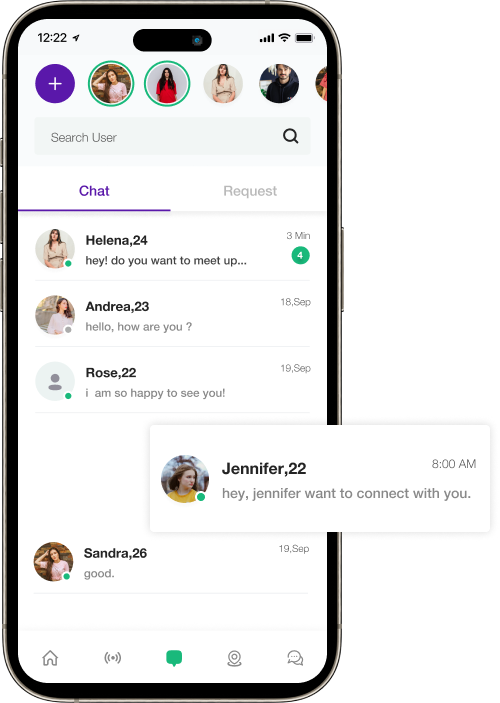Open the conversations bubbles icon at bottom right
This screenshot has height=703, width=500.
[295, 658]
